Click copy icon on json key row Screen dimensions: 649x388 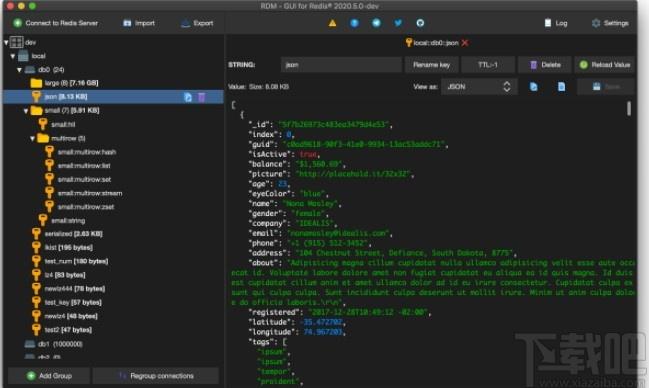coord(188,97)
